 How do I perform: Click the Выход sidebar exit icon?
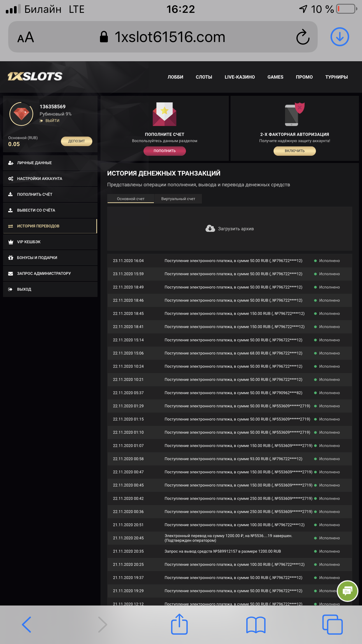[x=10, y=289]
